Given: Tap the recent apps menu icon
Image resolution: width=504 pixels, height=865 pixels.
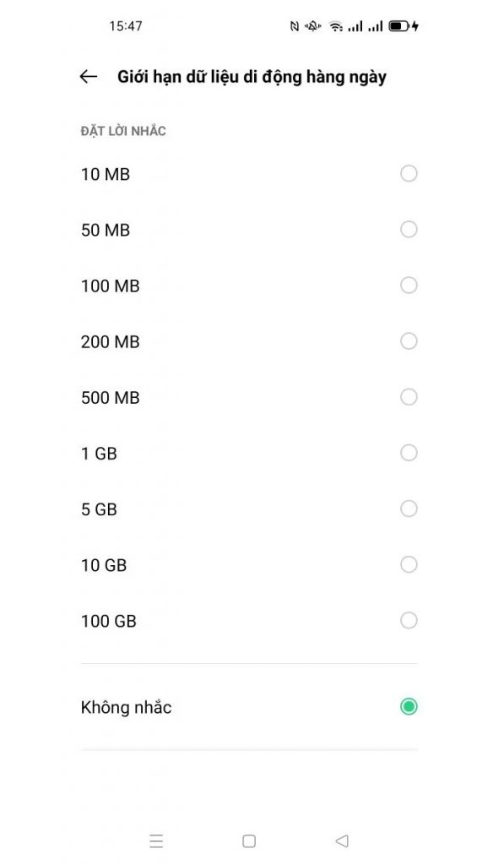Looking at the screenshot, I should click(x=156, y=841).
